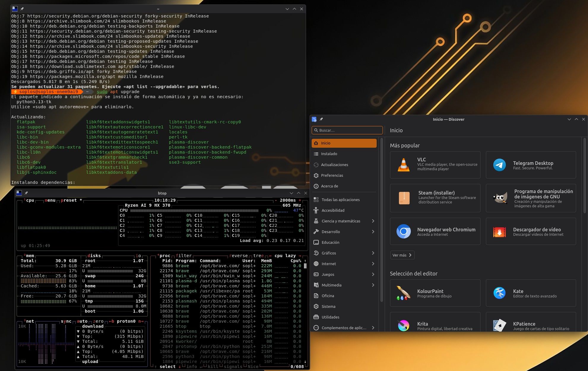Click the VLC cone icon in Discover
The height and width of the screenshot is (371, 588).
[x=403, y=165]
